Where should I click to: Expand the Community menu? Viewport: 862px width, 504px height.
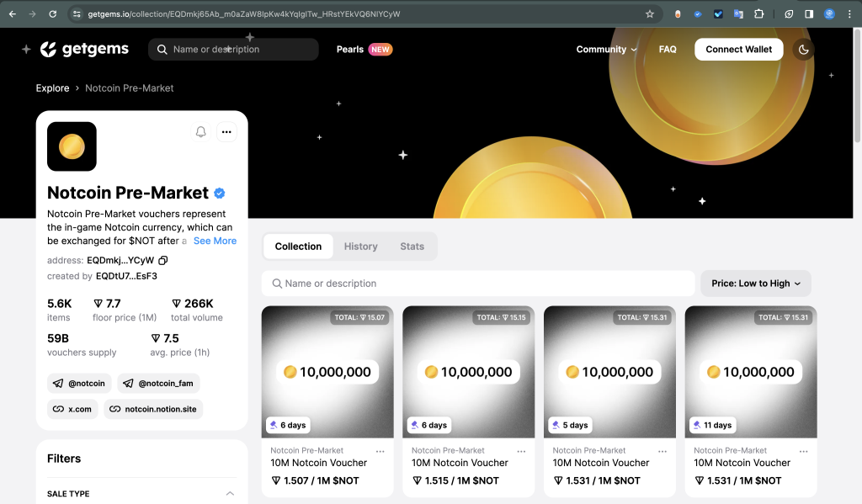click(x=606, y=49)
